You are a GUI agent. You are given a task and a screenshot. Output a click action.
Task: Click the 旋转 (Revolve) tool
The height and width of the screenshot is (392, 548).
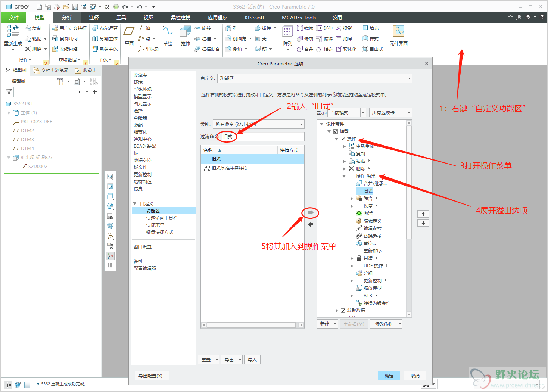point(203,28)
